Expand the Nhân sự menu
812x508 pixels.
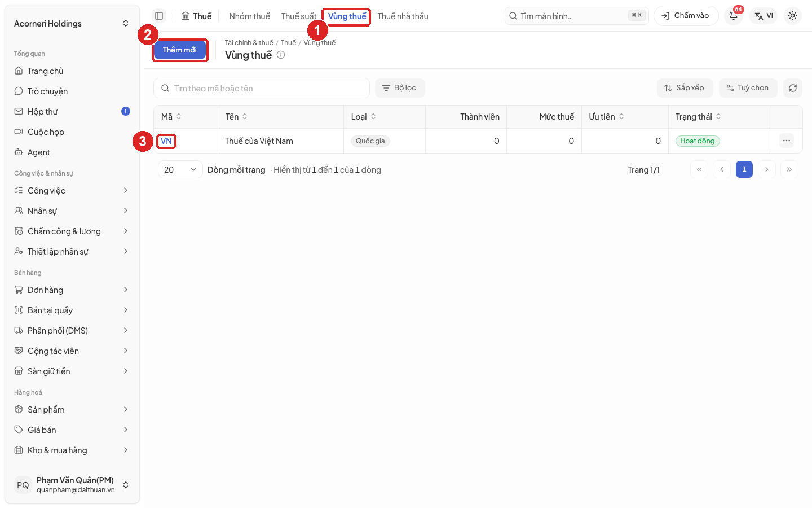point(72,211)
